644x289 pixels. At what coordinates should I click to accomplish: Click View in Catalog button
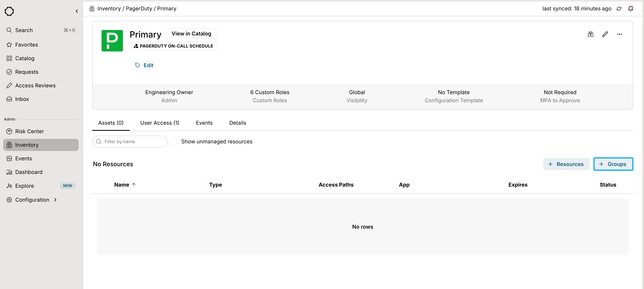191,34
